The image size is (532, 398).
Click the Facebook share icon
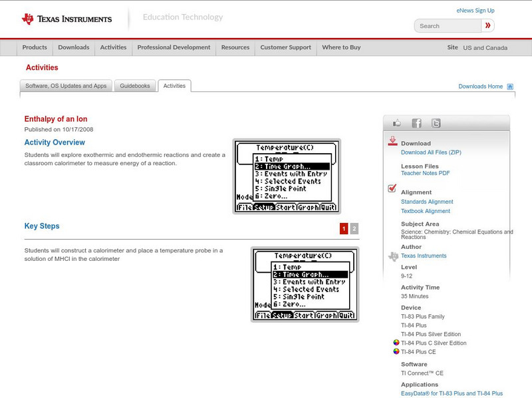tap(416, 122)
